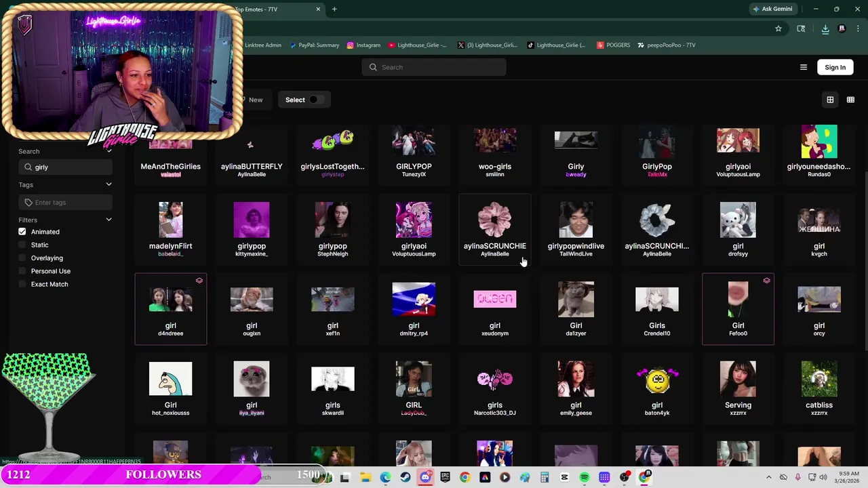
Task: Open a new browser tab
Action: click(x=334, y=9)
